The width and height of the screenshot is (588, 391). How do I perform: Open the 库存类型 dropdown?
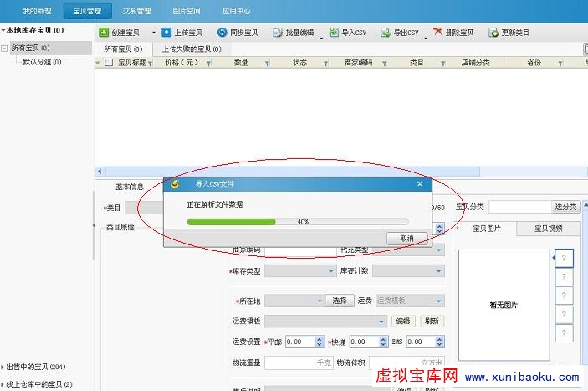point(330,271)
